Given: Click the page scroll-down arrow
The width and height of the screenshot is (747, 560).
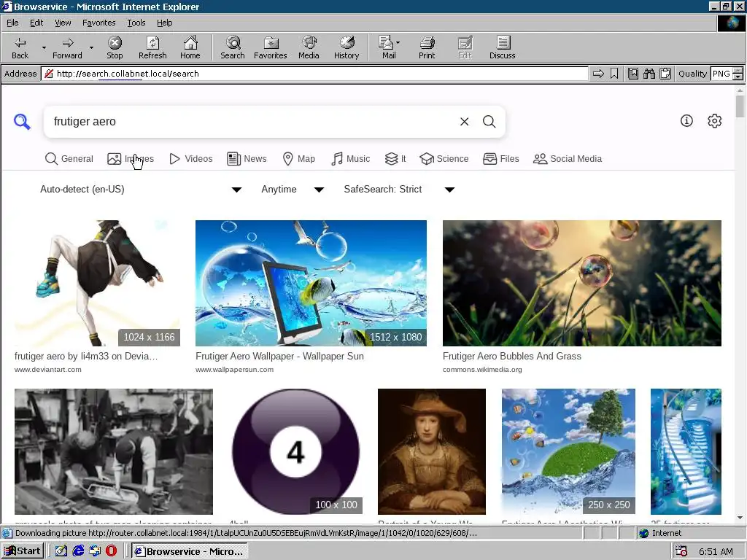Looking at the screenshot, I should [740, 518].
